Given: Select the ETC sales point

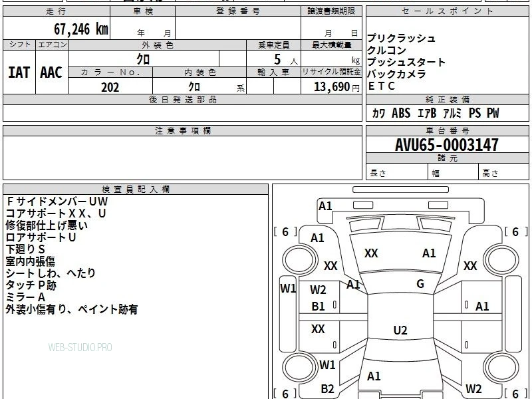Looking at the screenshot, I should [x=382, y=86].
